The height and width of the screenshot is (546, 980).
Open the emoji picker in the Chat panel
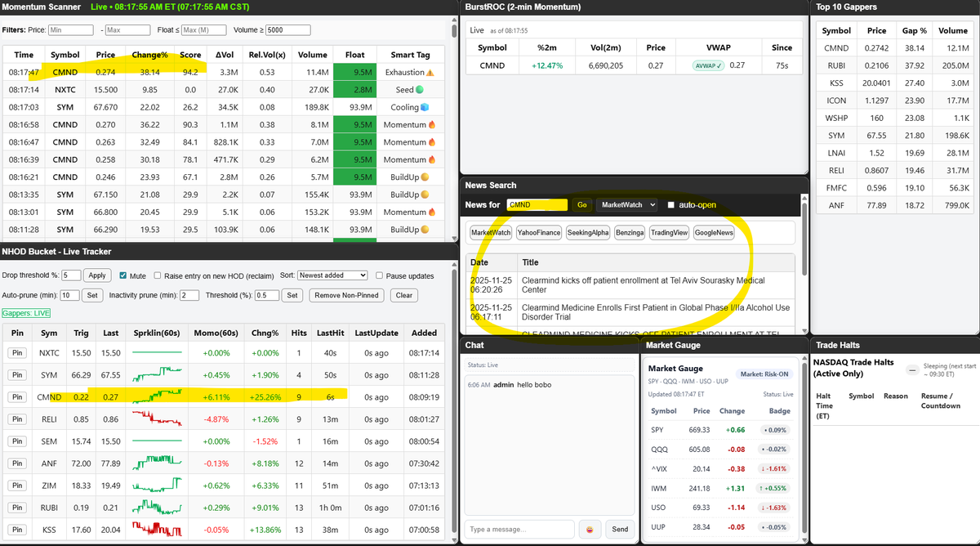[x=590, y=529]
